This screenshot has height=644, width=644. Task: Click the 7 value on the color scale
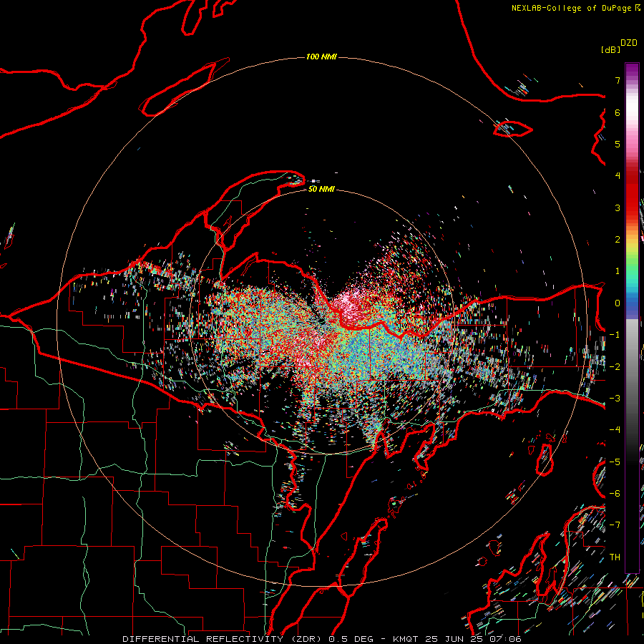point(618,80)
